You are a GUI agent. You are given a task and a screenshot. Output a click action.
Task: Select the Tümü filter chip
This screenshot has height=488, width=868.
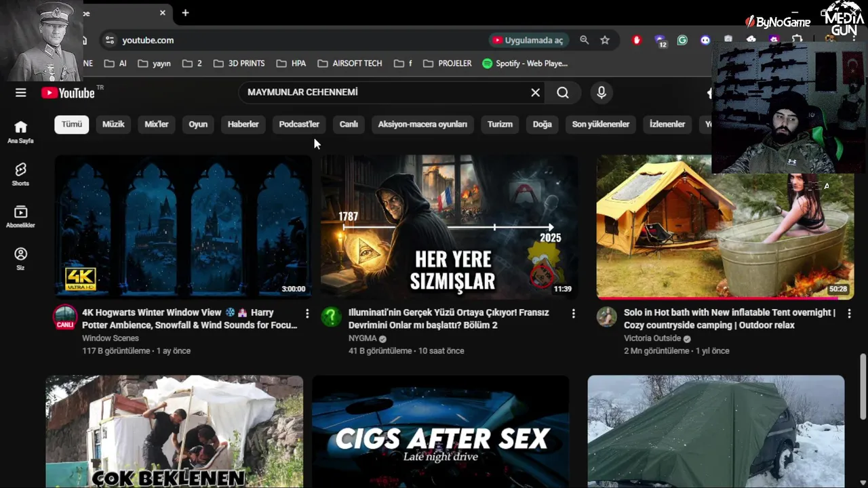72,124
